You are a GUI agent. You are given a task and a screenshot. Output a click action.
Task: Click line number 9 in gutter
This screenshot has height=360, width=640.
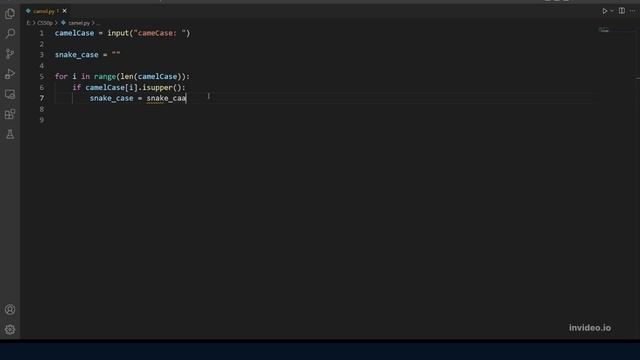(x=42, y=120)
